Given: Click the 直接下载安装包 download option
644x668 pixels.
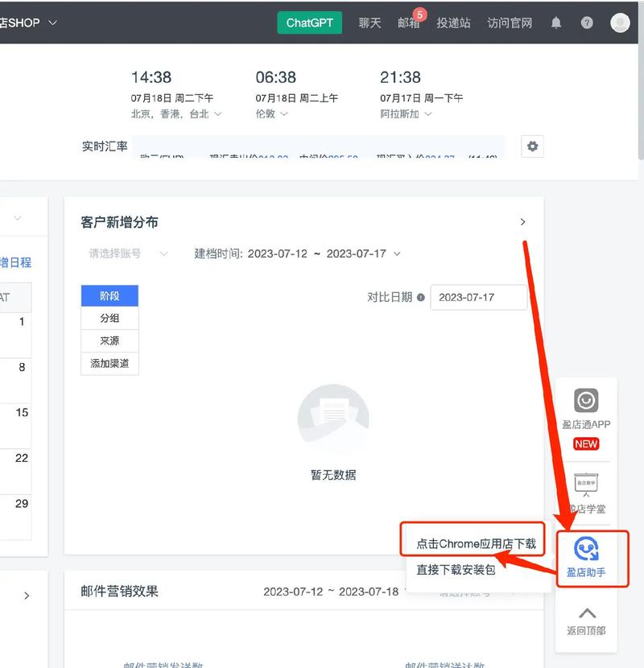Looking at the screenshot, I should point(457,570).
